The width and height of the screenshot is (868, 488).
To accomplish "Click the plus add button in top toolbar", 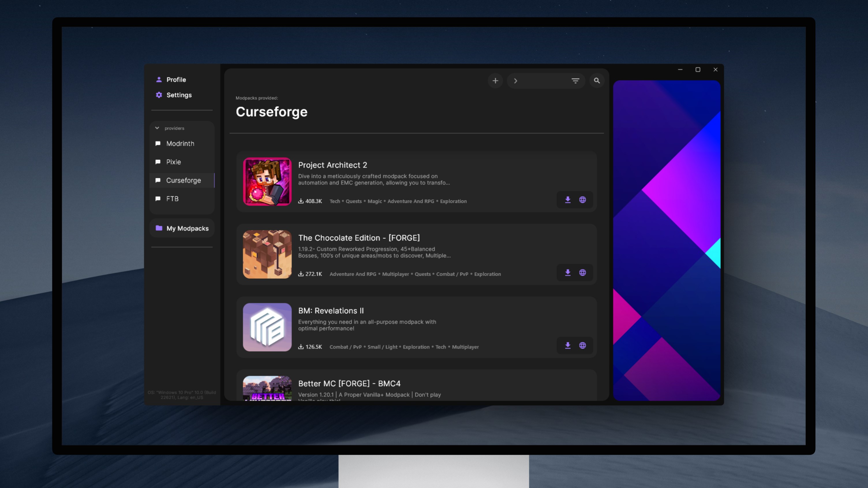I will point(495,81).
